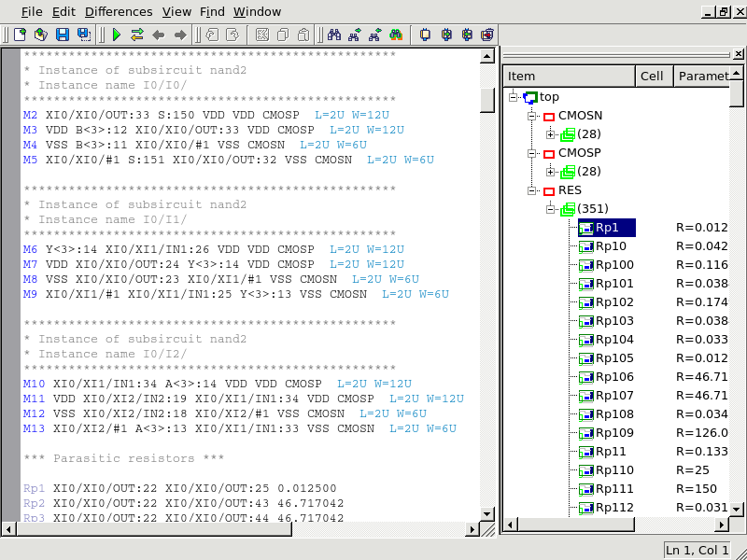This screenshot has width=747, height=560.
Task: Click the Save All multi-disk icon
Action: 84,35
